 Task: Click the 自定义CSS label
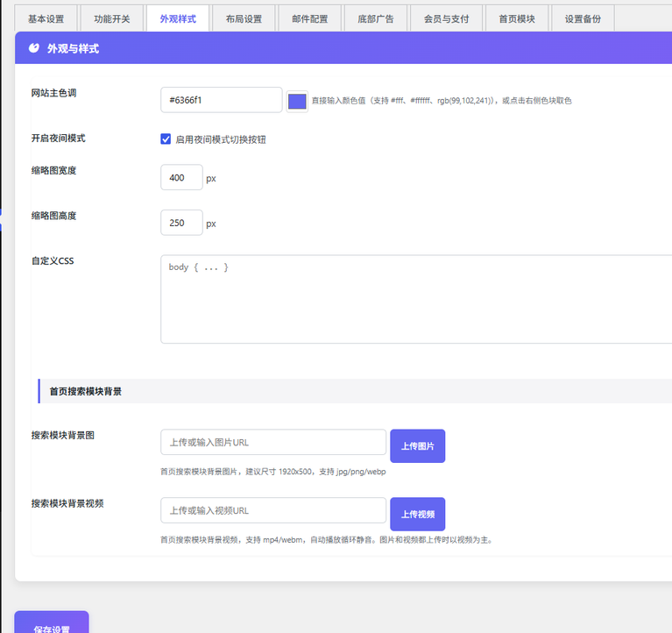(x=53, y=260)
